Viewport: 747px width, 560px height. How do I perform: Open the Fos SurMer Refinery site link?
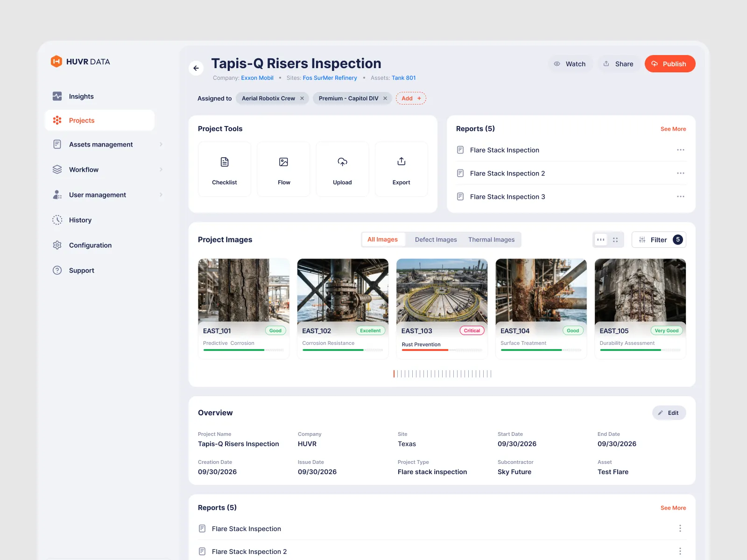click(330, 78)
